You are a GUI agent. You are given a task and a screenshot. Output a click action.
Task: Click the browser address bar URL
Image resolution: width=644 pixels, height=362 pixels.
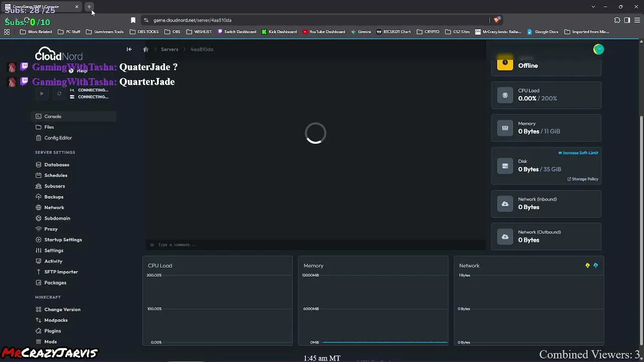(193, 20)
